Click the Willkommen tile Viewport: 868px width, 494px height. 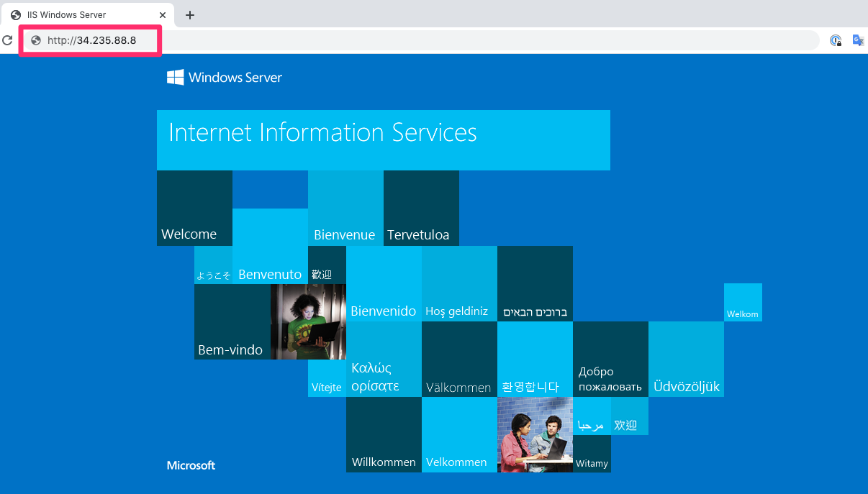[384, 435]
